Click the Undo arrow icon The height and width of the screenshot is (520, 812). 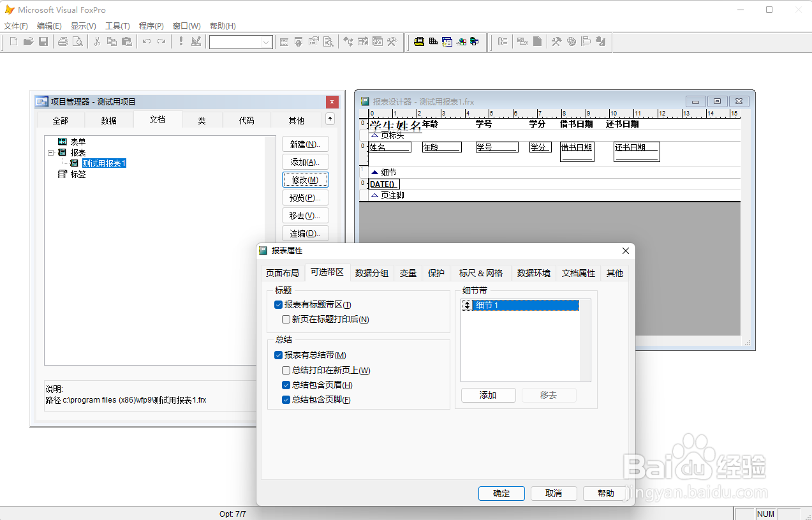point(146,41)
